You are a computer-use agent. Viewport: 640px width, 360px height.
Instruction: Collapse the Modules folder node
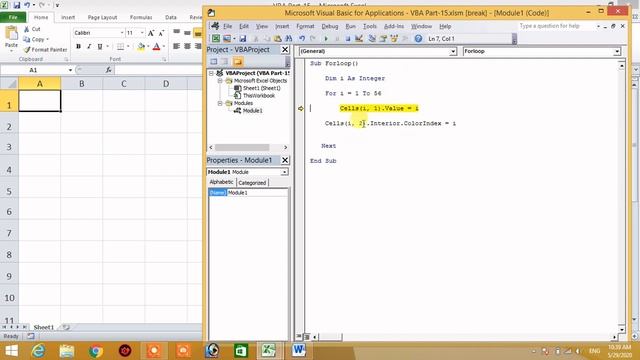220,103
